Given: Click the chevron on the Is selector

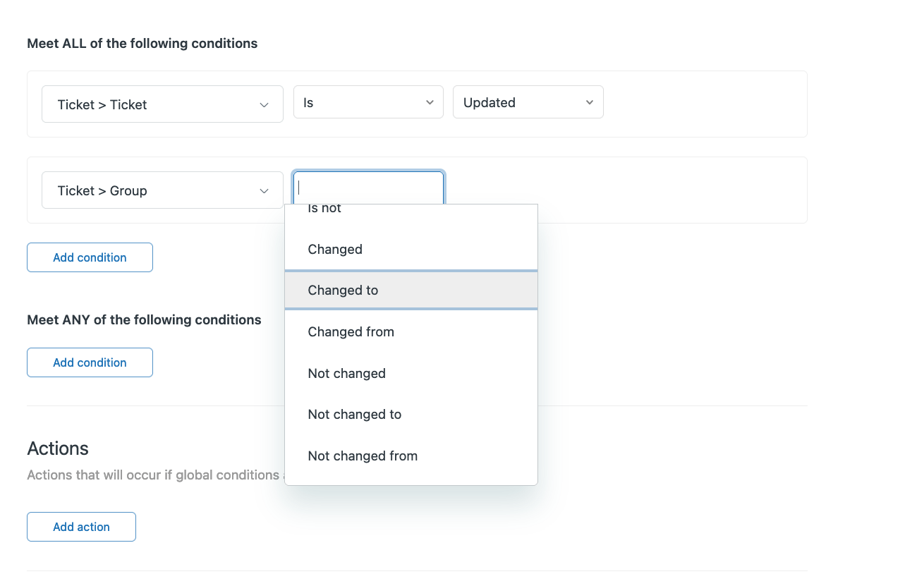Looking at the screenshot, I should click(429, 102).
